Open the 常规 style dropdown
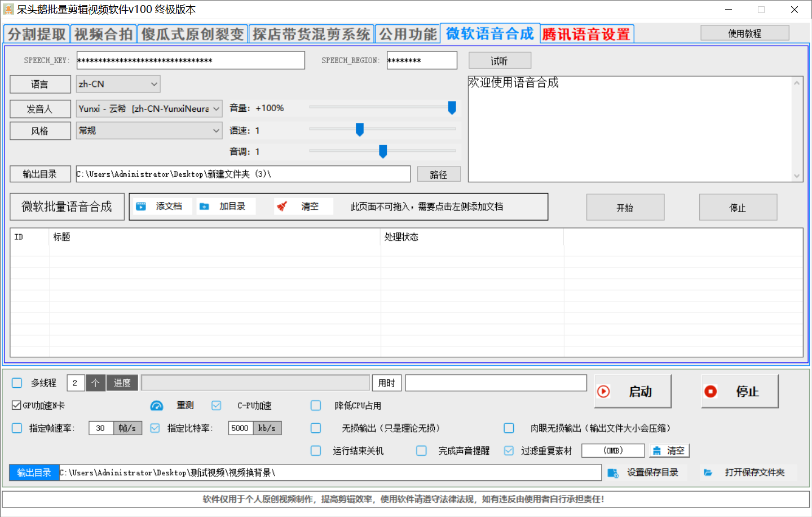The width and height of the screenshot is (812, 517). tap(149, 130)
